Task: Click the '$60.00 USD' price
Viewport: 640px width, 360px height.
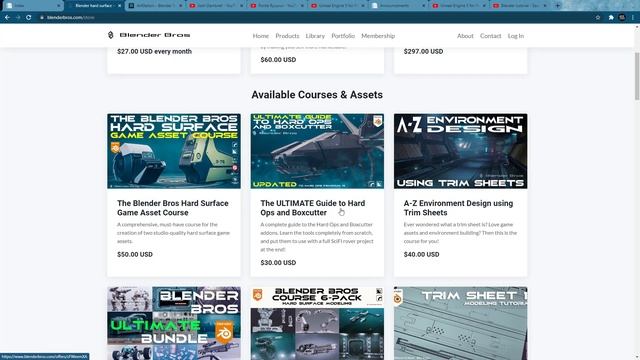Action: coord(278,60)
